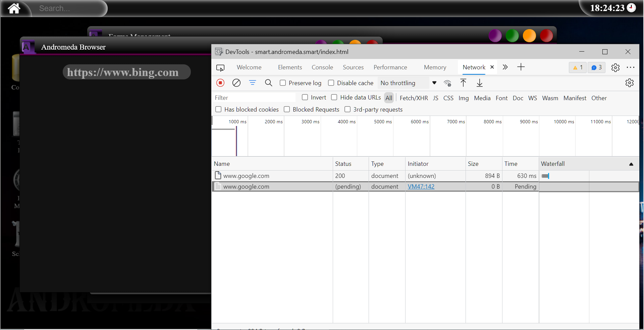The width and height of the screenshot is (644, 330).
Task: Check Disable cache
Action: pos(331,83)
